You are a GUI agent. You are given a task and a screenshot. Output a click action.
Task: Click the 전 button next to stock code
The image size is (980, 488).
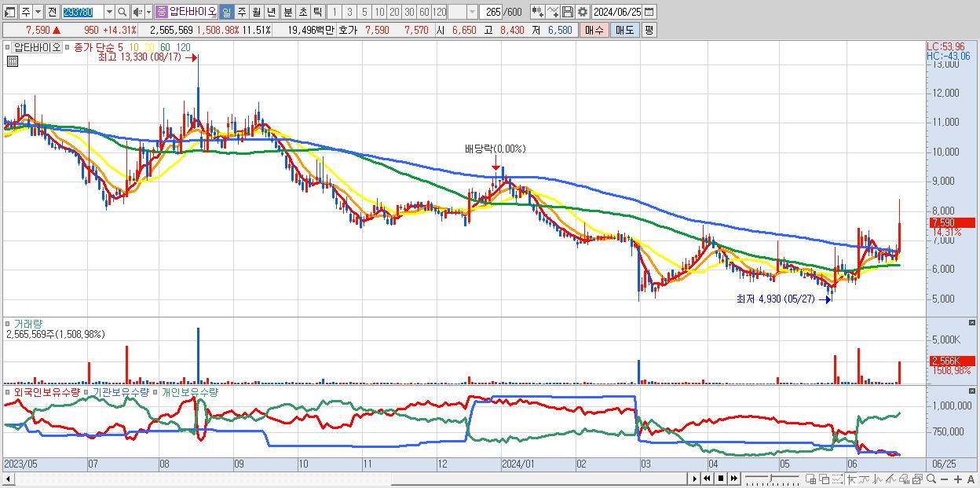[x=52, y=12]
